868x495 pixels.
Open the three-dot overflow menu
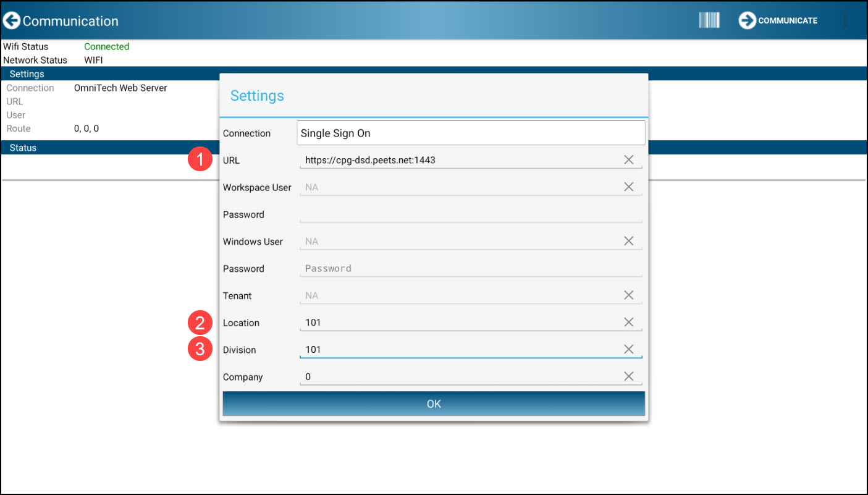pyautogui.click(x=845, y=20)
